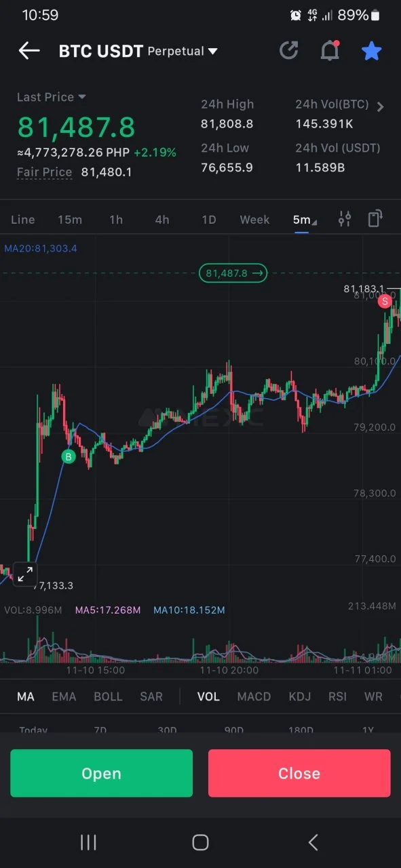Tap the green Open button

(101, 773)
